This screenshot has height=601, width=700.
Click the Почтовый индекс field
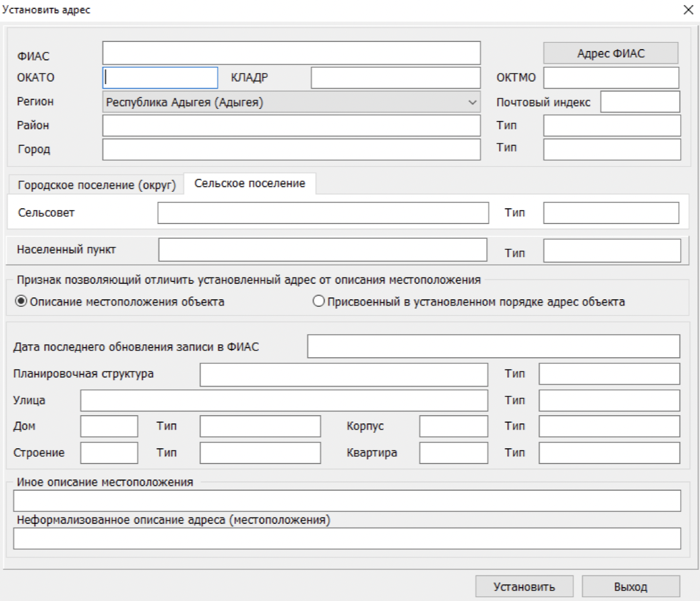[x=640, y=102]
